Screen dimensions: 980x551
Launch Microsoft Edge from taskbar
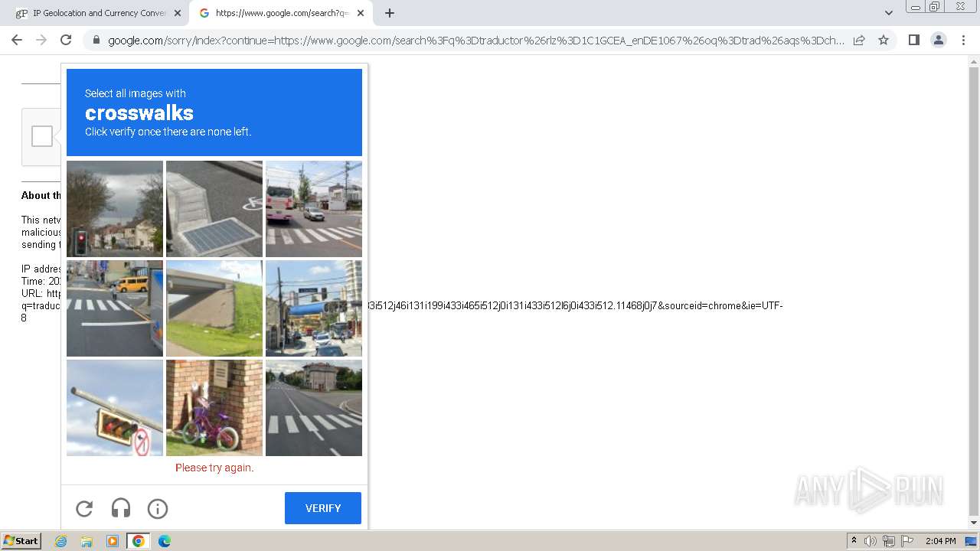(x=164, y=541)
